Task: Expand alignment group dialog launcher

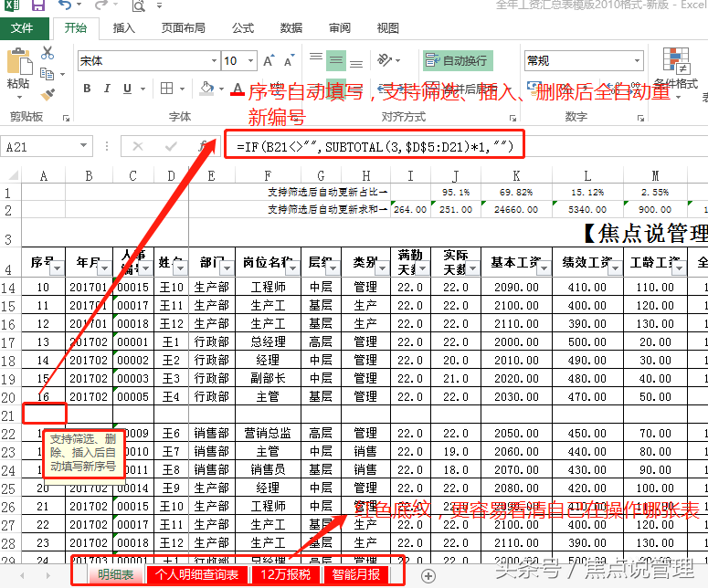Action: coord(513,118)
